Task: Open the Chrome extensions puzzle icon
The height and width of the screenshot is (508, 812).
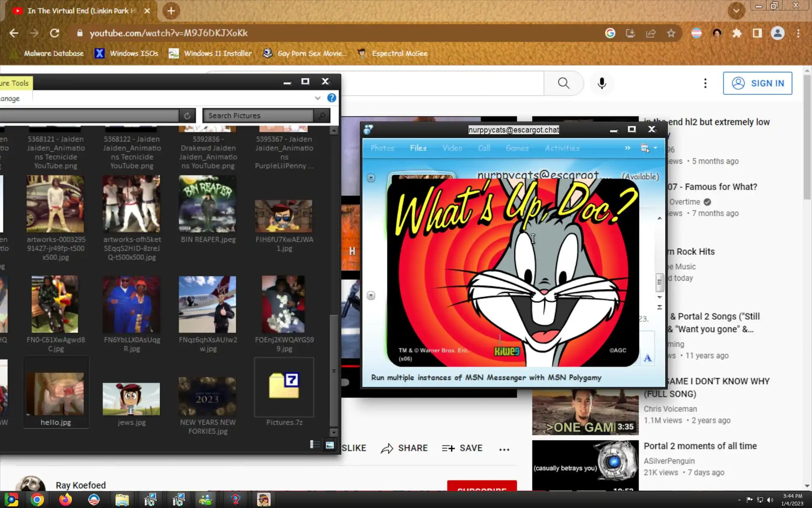Action: pos(737,33)
